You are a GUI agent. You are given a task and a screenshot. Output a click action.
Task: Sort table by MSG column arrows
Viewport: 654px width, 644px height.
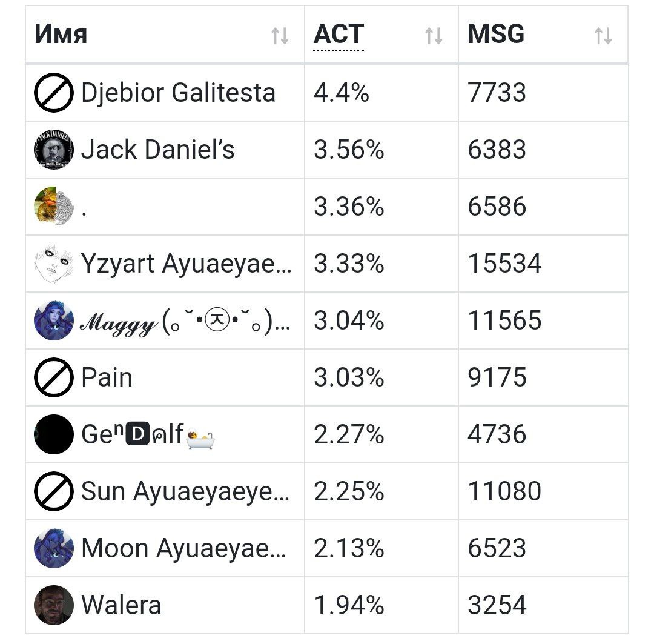[x=603, y=36]
